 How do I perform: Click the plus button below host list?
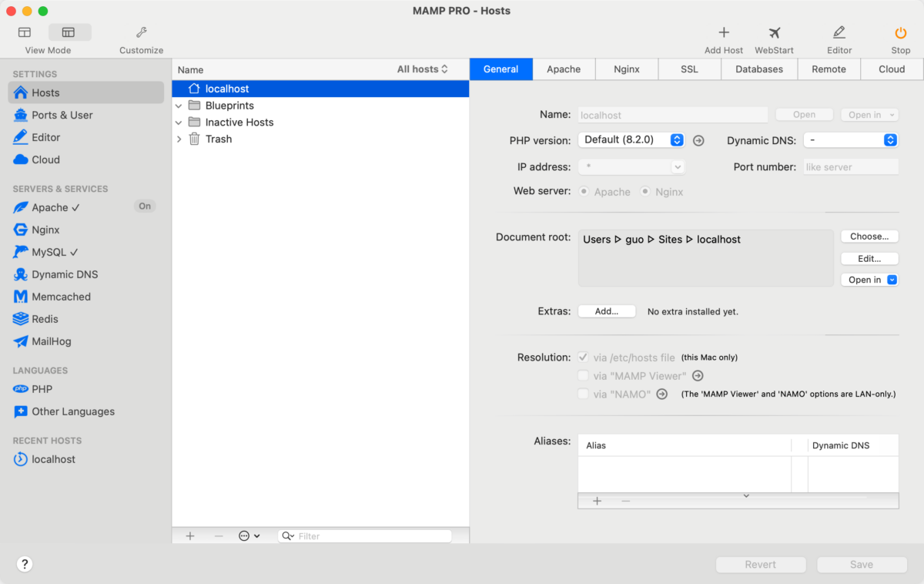pyautogui.click(x=190, y=535)
